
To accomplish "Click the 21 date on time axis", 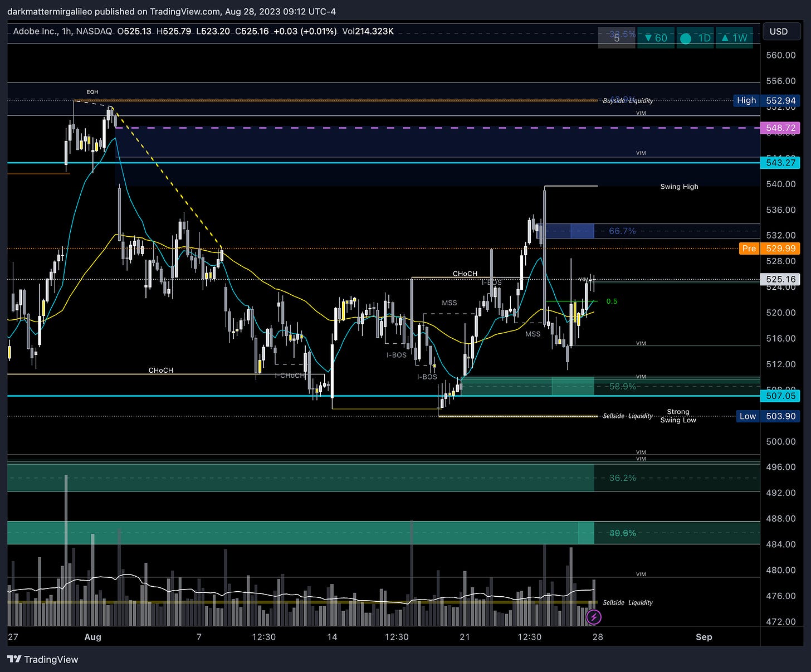I will tap(465, 637).
